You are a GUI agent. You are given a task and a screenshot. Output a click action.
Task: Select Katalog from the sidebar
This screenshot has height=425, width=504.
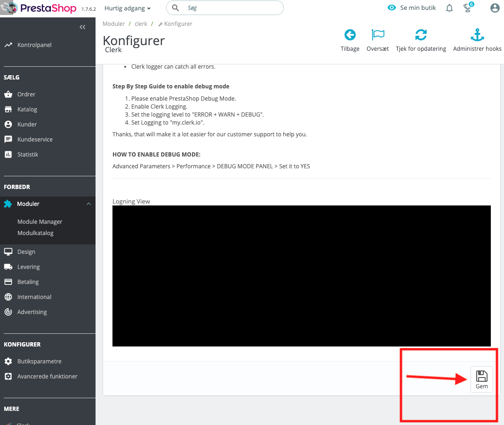27,110
